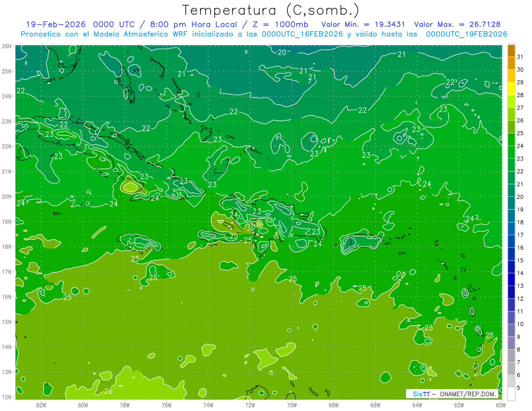Screen dimensions: 532x411
Task: Click the "18" color scale label
Action: click(520, 222)
